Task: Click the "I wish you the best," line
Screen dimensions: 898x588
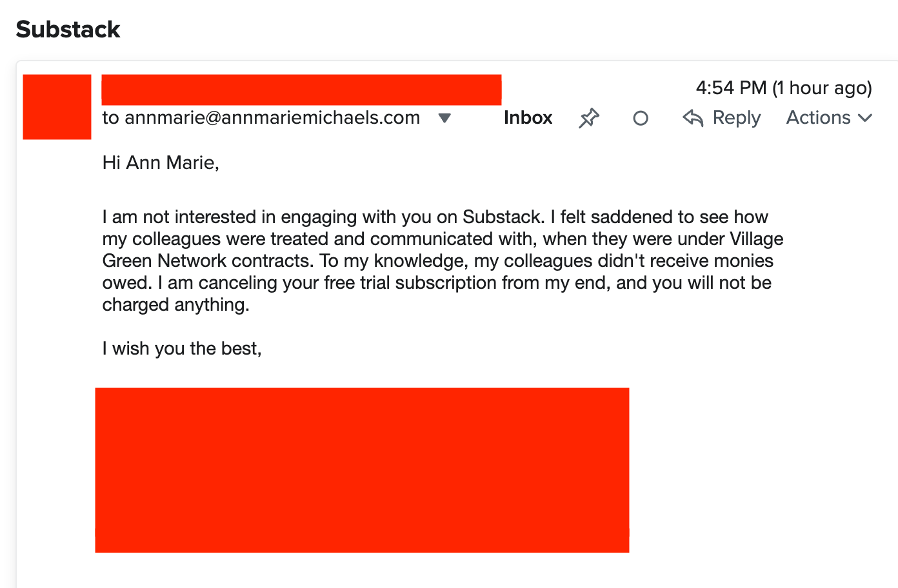Action: (x=182, y=348)
